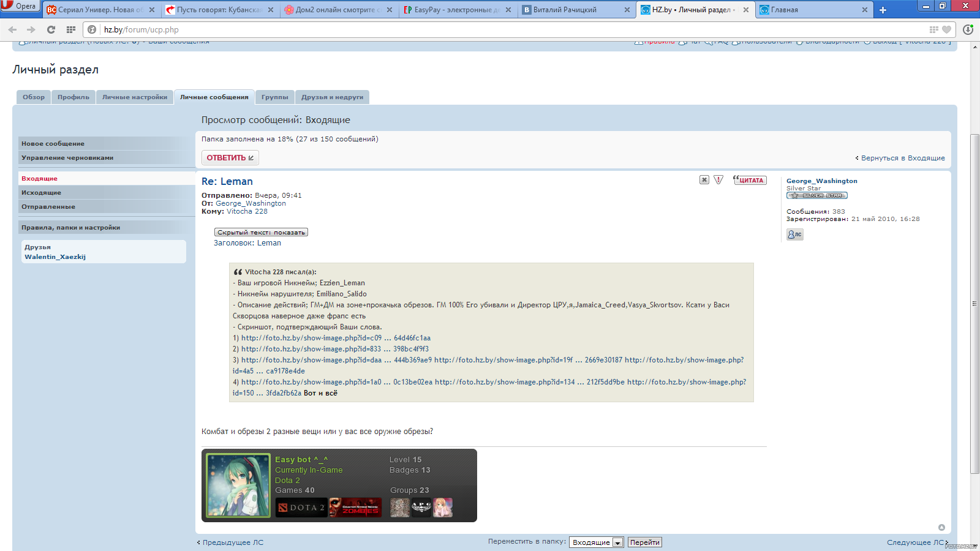This screenshot has height=551, width=980.
Task: Open screenshot link id=daa in item 3
Action: tap(336, 360)
